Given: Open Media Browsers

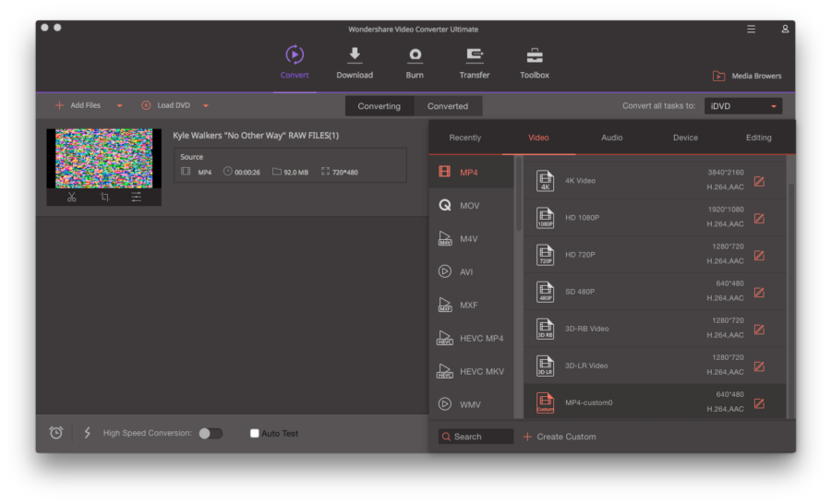Looking at the screenshot, I should tap(747, 76).
